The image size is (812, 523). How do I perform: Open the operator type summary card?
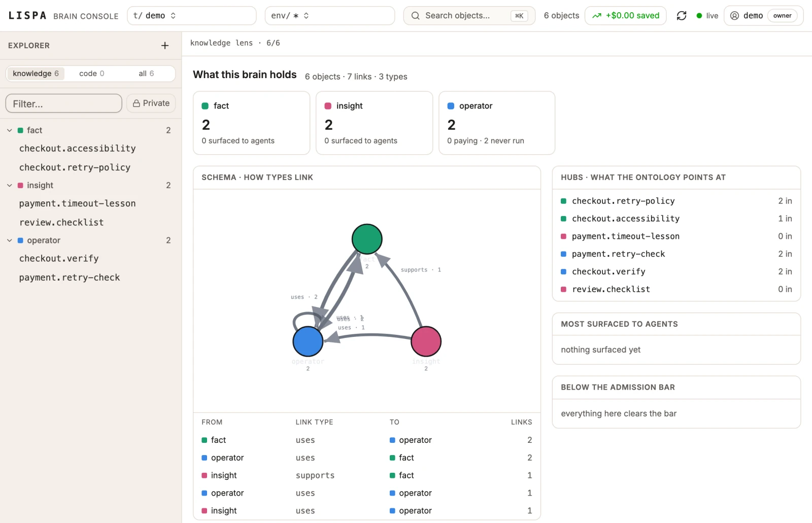[497, 123]
